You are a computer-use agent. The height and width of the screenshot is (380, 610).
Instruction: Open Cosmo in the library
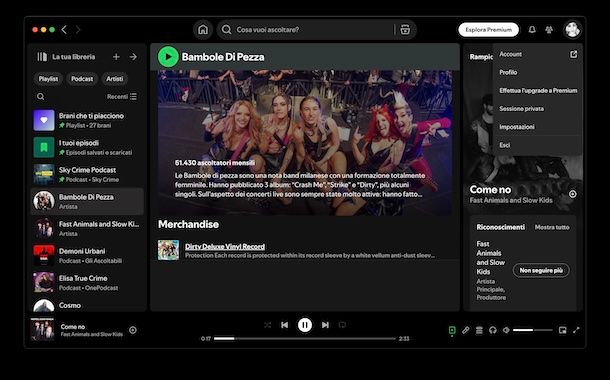pos(87,305)
